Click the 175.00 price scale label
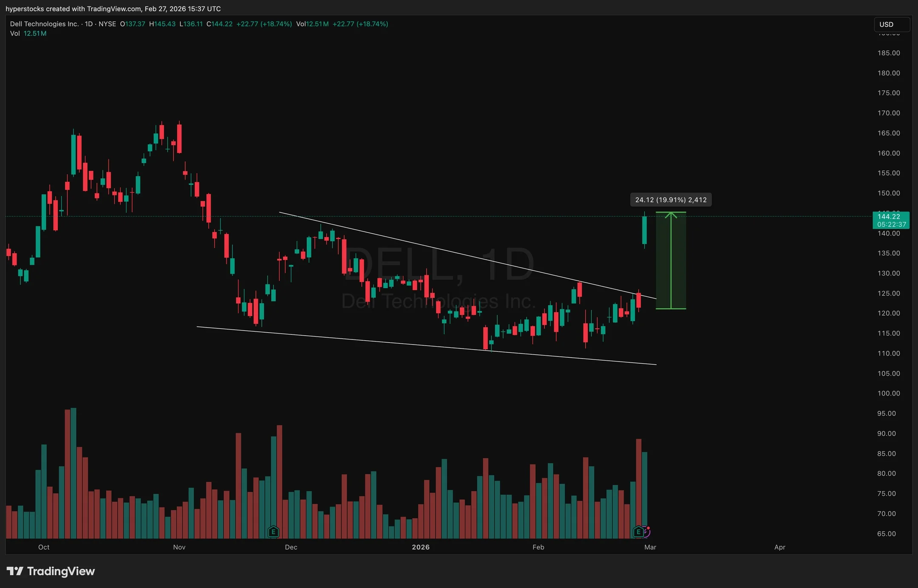The width and height of the screenshot is (918, 588). coord(889,93)
